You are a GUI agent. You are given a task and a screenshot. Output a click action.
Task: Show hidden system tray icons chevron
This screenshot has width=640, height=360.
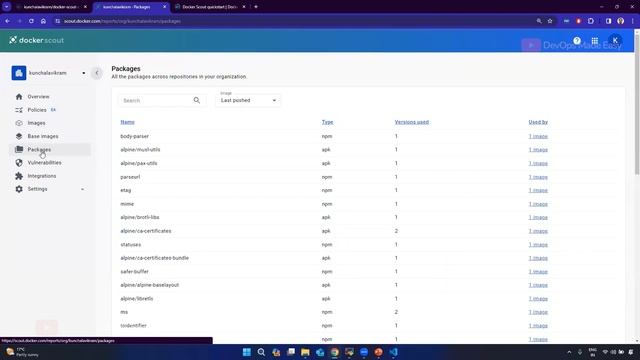click(x=569, y=352)
